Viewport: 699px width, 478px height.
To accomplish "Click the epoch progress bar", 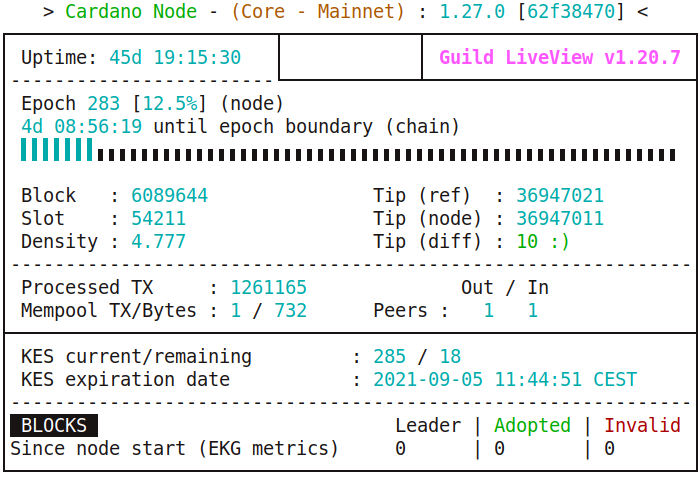I will [x=348, y=150].
